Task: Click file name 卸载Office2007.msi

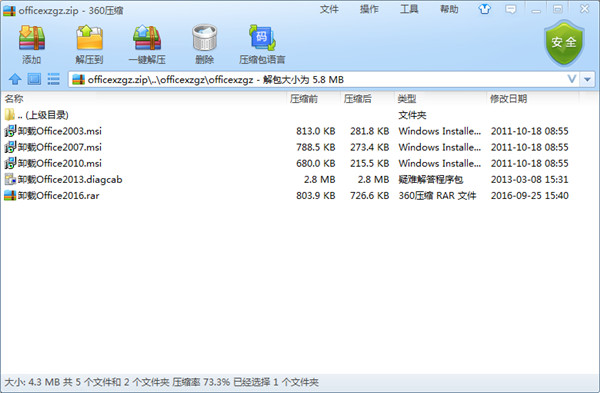Action: pyautogui.click(x=60, y=147)
